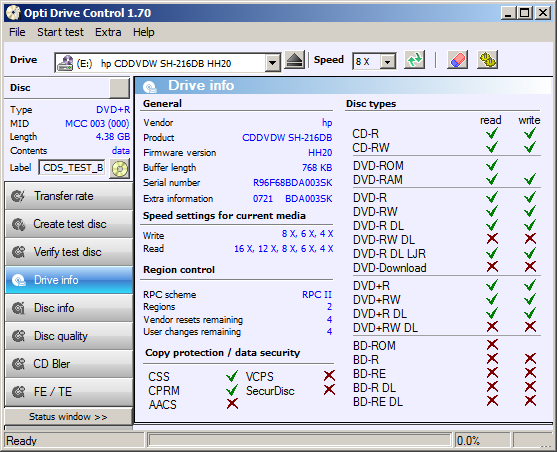Click the FE / TE sidebar icon
The image size is (557, 452).
click(18, 392)
